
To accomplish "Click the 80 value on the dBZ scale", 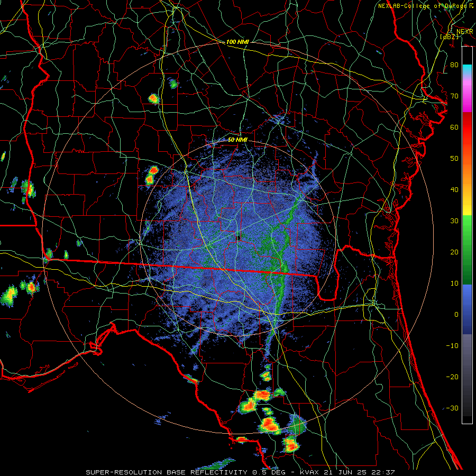I will click(454, 65).
